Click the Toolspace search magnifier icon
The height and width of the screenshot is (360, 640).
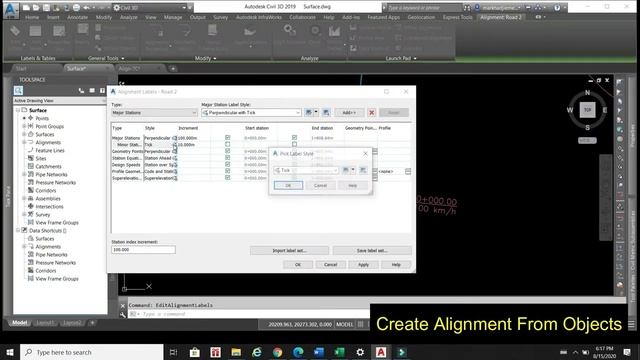(x=18, y=90)
